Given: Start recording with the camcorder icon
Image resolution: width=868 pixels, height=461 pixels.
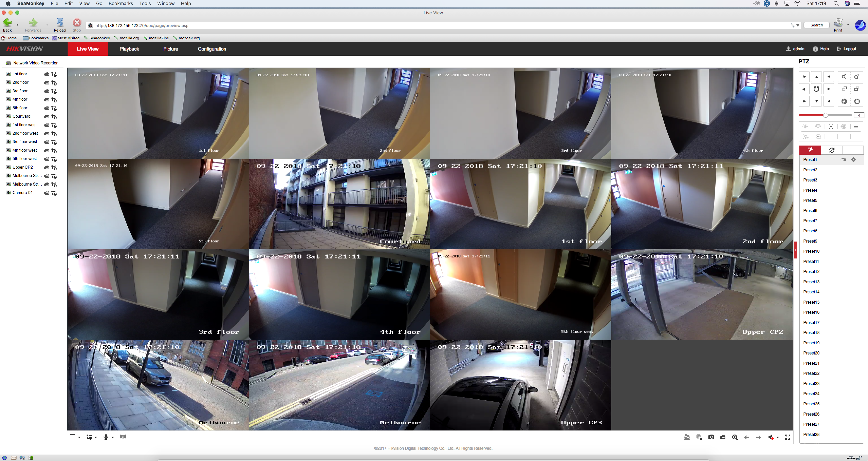Looking at the screenshot, I should pyautogui.click(x=723, y=437).
